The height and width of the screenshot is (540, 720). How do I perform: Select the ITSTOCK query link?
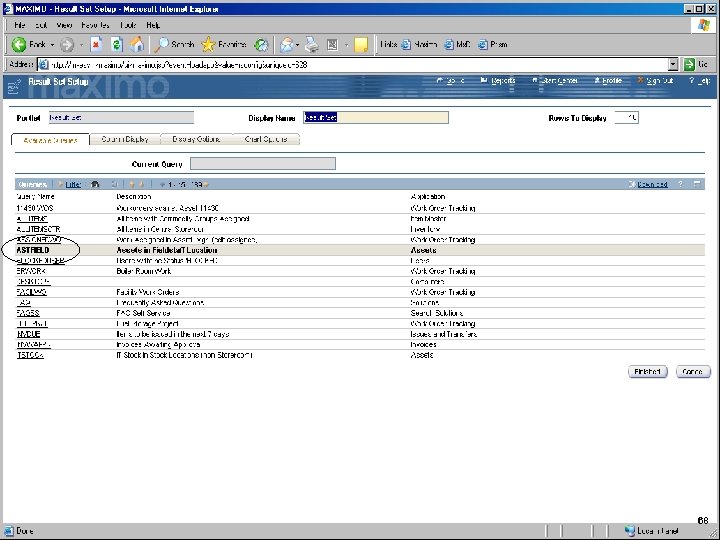pos(30,355)
